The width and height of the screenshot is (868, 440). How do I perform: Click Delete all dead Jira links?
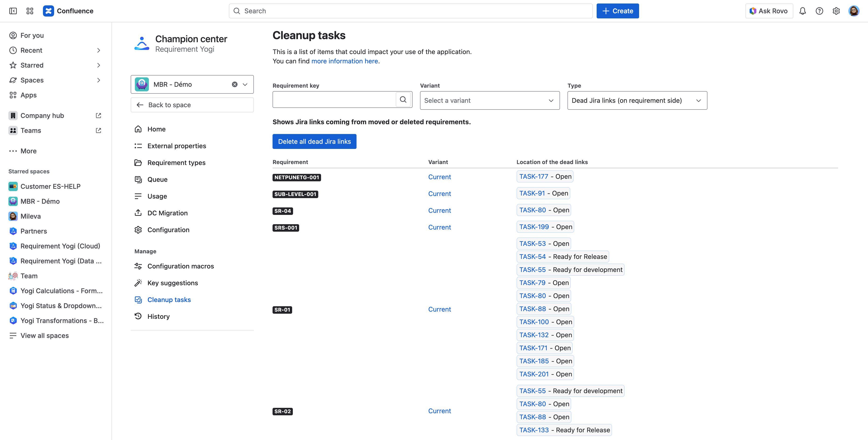pyautogui.click(x=314, y=141)
